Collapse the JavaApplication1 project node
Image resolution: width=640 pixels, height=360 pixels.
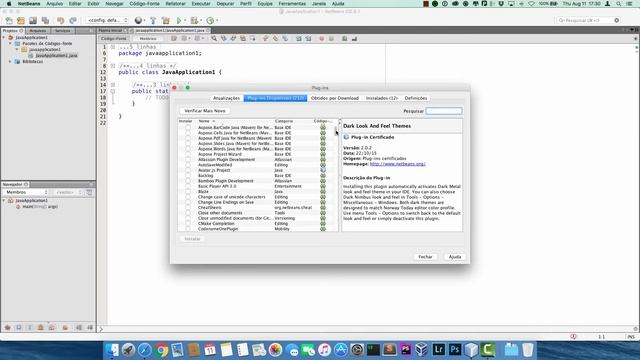pos(4,38)
